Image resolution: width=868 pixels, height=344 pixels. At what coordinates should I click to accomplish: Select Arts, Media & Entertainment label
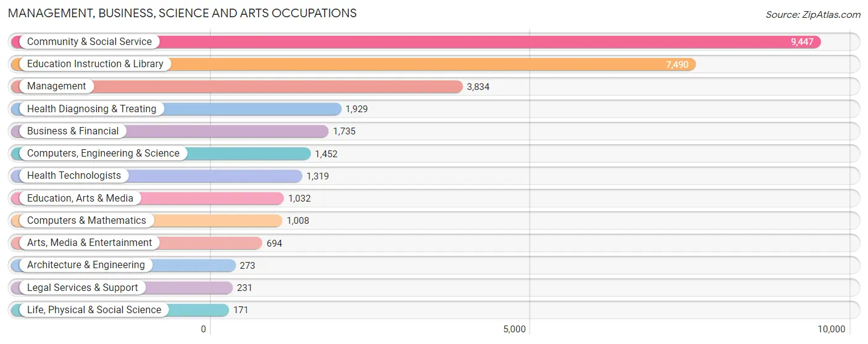coord(90,243)
